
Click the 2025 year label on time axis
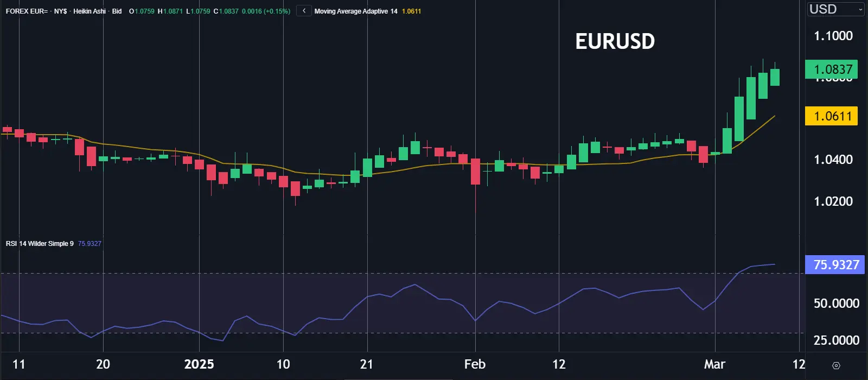pos(199,364)
